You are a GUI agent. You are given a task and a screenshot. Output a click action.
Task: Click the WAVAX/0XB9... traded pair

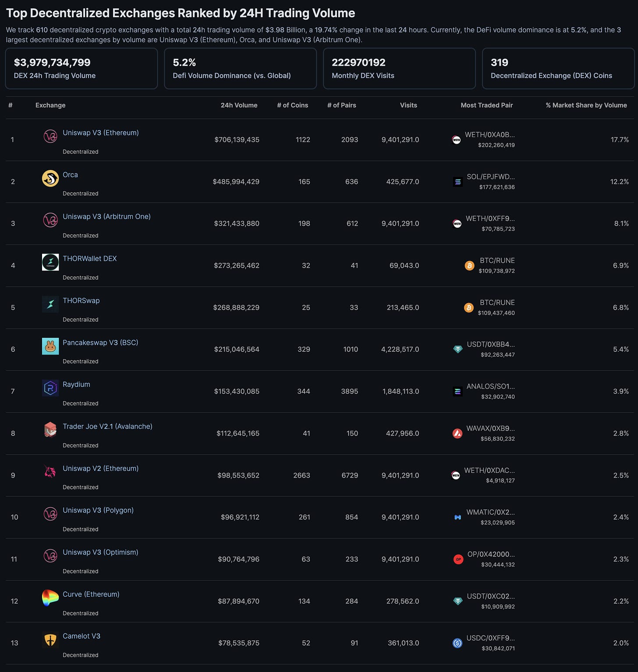(x=491, y=428)
